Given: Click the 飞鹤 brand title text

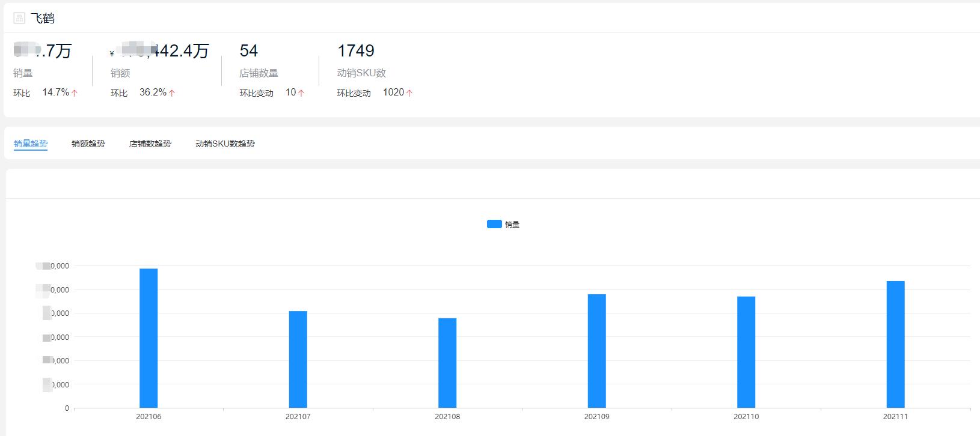Looking at the screenshot, I should coord(43,19).
